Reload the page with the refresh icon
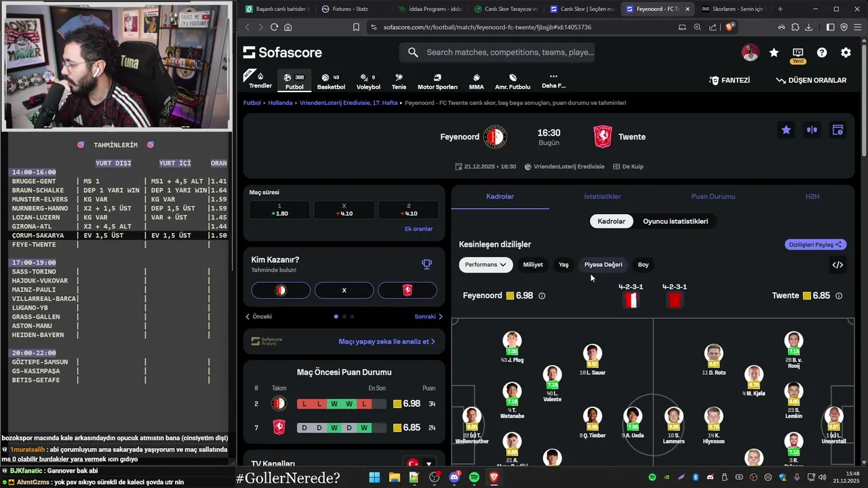 (274, 27)
